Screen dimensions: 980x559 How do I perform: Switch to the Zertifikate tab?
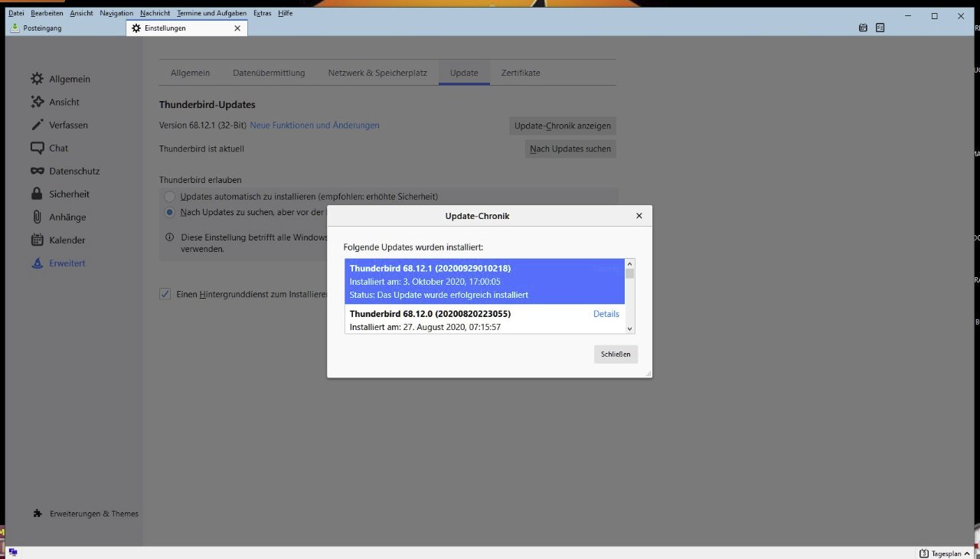tap(521, 73)
